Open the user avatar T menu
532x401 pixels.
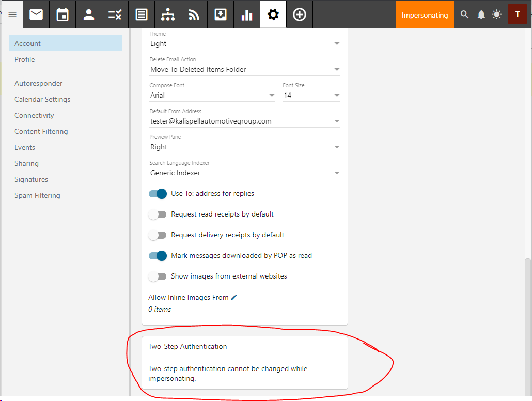tap(517, 14)
